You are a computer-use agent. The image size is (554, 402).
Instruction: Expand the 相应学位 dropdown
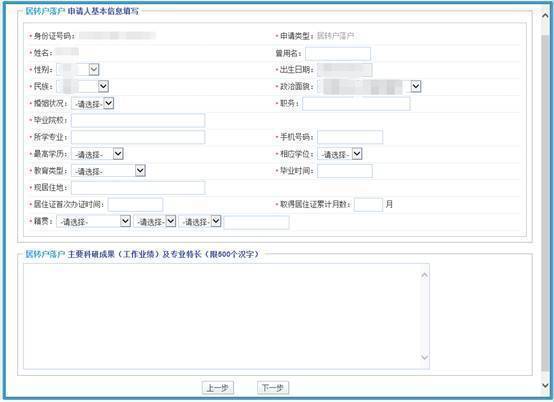(340, 154)
